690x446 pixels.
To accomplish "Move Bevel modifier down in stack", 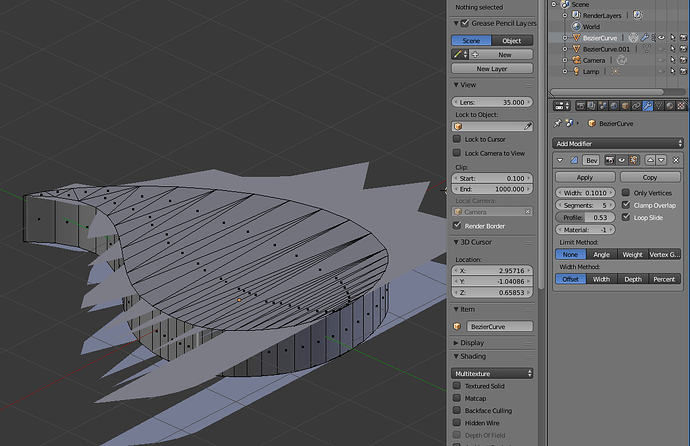I will pos(661,160).
